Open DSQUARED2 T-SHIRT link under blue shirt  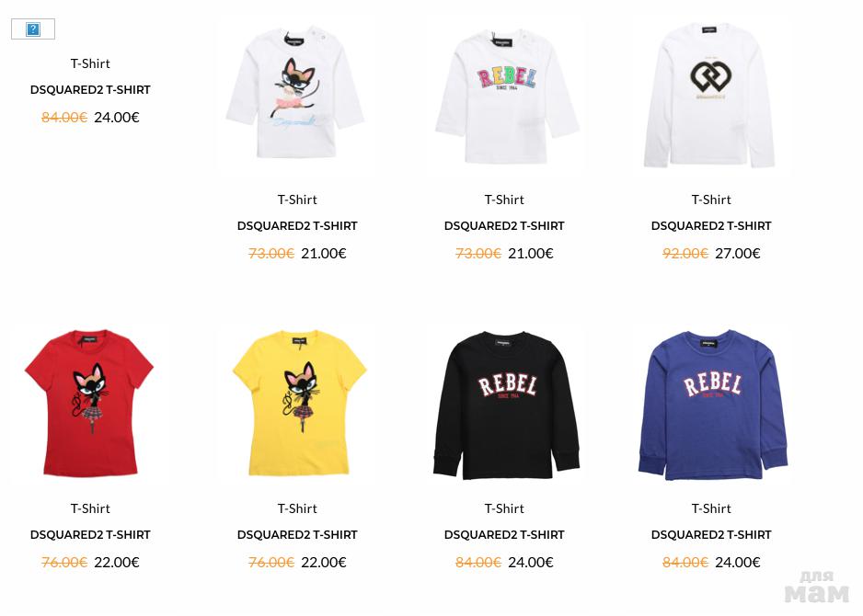point(711,534)
